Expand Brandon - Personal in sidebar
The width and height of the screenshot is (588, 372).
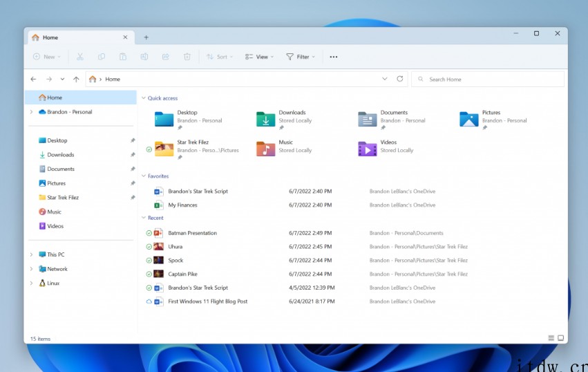click(x=32, y=112)
